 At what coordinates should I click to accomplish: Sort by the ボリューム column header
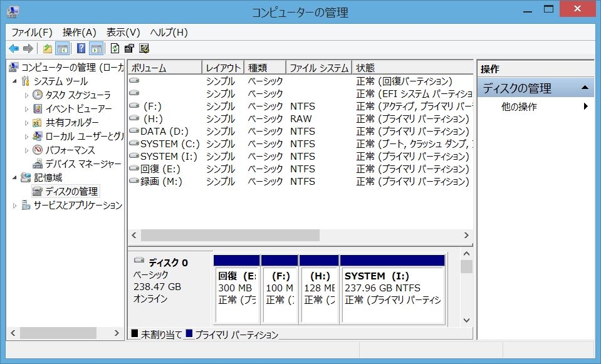[165, 68]
